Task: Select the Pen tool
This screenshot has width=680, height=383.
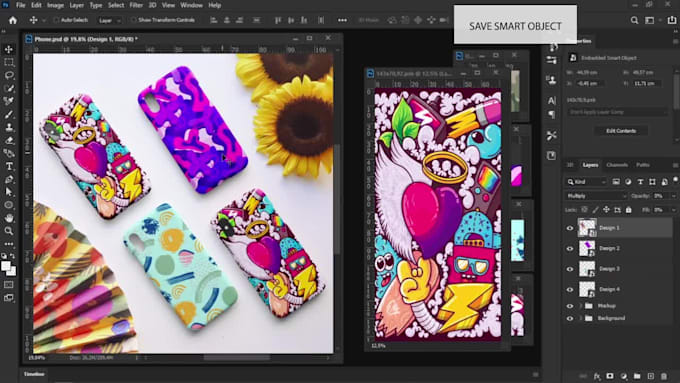Action: [x=9, y=179]
